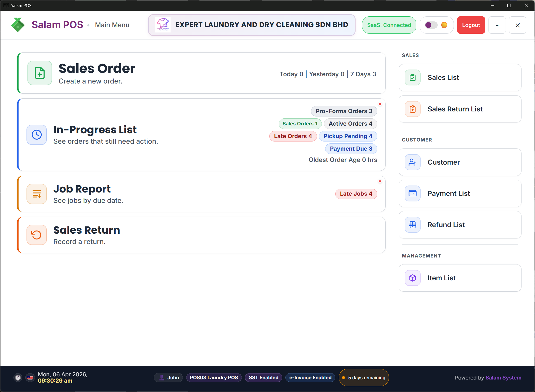
Task: Click the SST Enabled pill
Action: point(264,378)
